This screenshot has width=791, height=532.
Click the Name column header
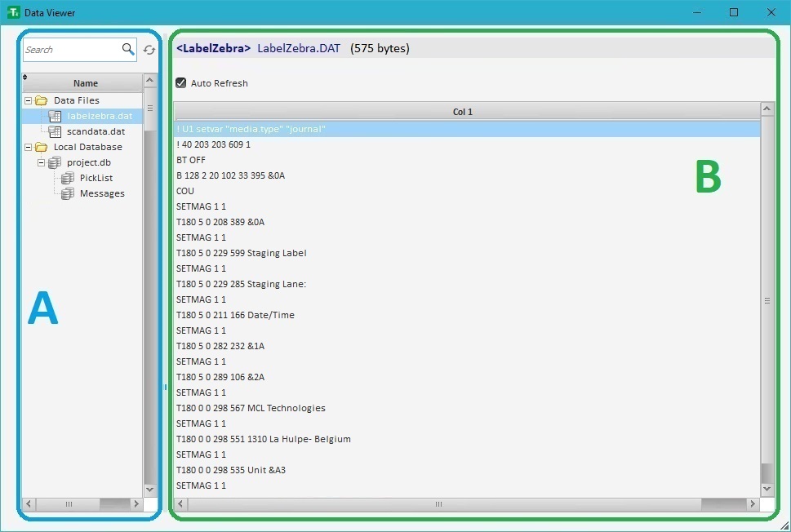pyautogui.click(x=85, y=83)
